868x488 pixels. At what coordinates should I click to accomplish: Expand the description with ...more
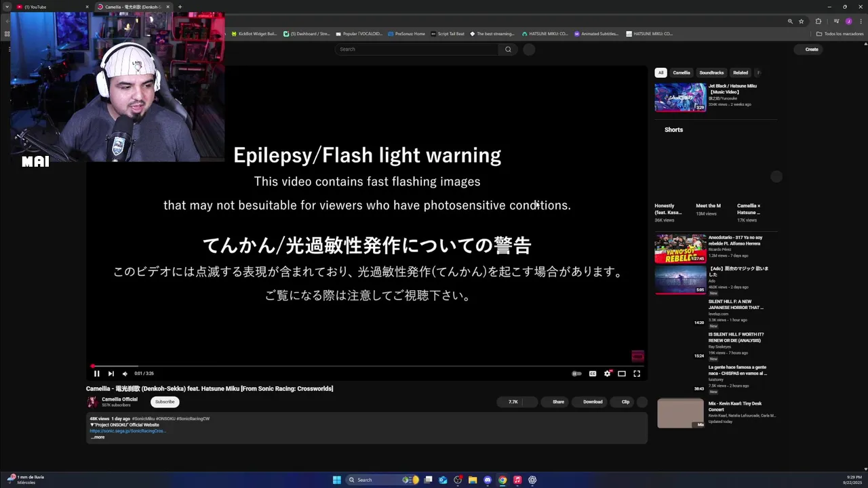click(98, 437)
